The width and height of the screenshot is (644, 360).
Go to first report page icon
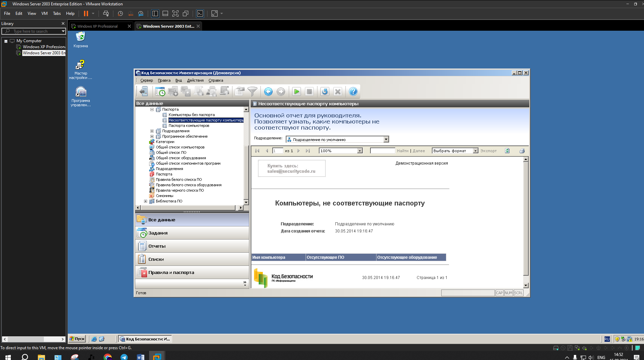click(x=257, y=151)
